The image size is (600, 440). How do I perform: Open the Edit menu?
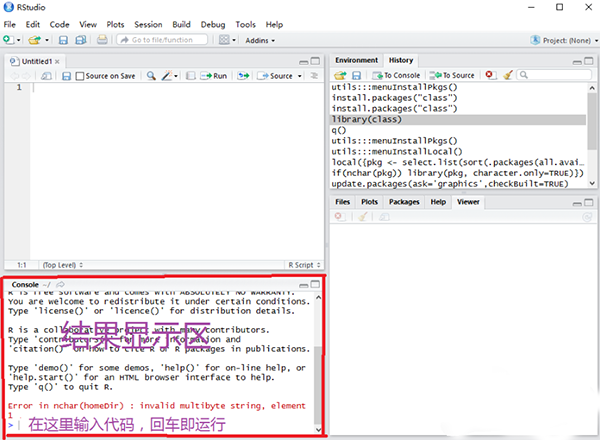pyautogui.click(x=33, y=24)
